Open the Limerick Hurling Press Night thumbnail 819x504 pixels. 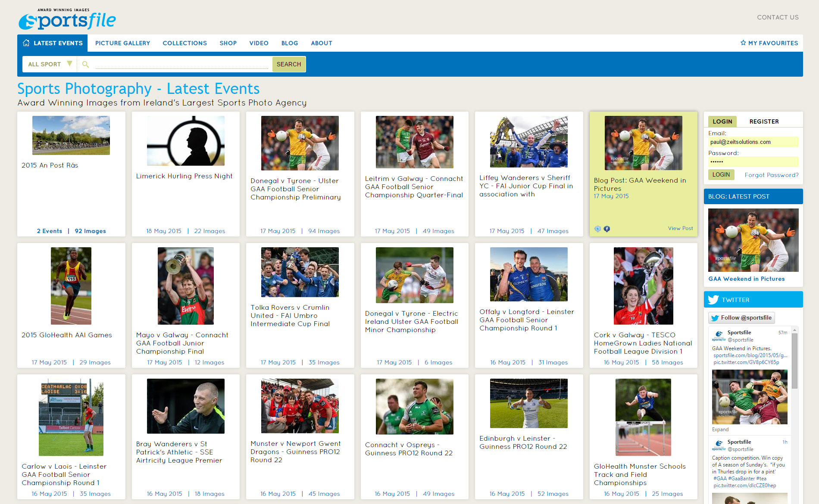click(x=185, y=141)
